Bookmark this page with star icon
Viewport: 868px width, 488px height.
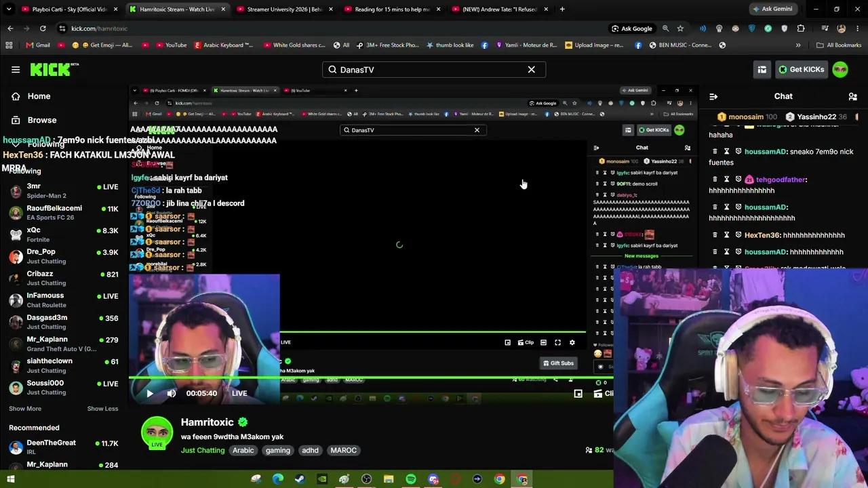680,28
